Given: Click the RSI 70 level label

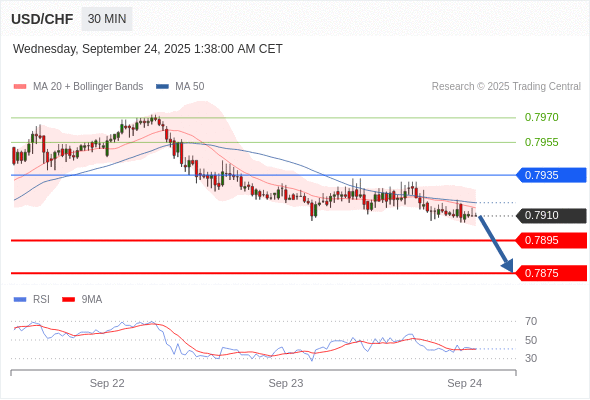Looking at the screenshot, I should (531, 321).
